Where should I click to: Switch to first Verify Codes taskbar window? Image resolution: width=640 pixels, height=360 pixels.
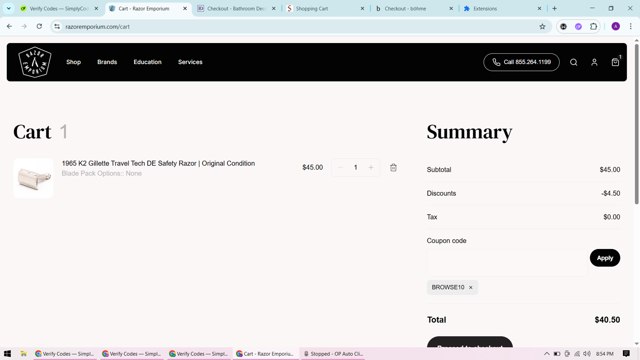(x=64, y=353)
